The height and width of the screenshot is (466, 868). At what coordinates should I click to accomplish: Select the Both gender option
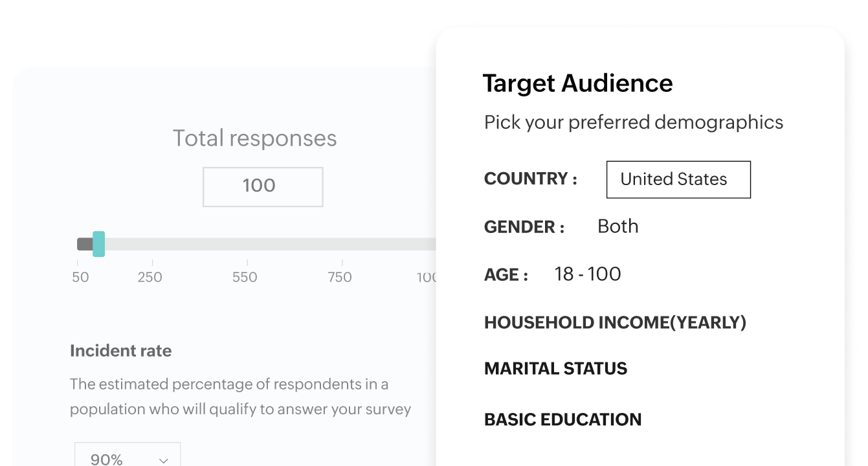tap(618, 227)
